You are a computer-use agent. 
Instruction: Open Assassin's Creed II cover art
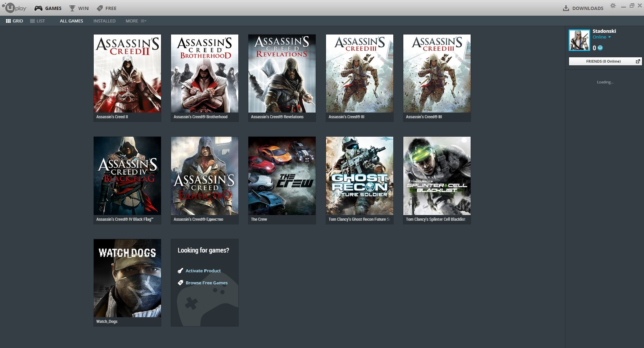pos(127,73)
